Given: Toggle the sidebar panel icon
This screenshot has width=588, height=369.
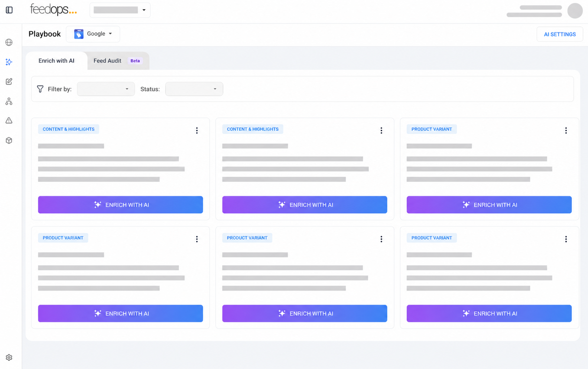Looking at the screenshot, I should (x=9, y=10).
